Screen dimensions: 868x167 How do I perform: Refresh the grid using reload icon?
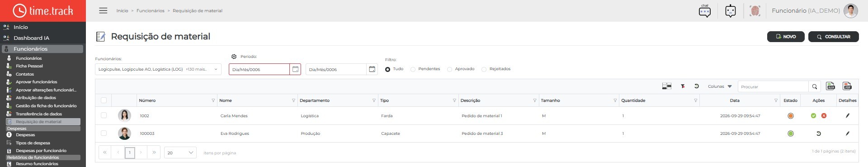(x=697, y=86)
